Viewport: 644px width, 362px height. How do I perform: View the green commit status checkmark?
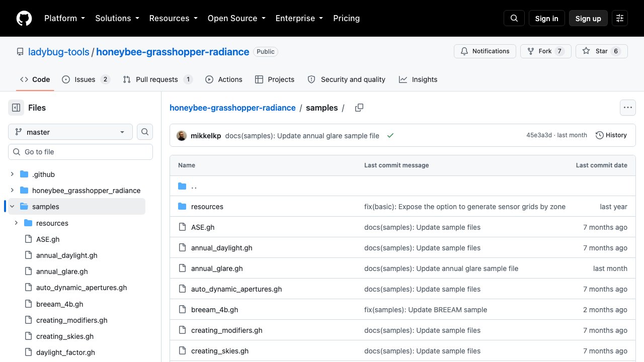[x=390, y=136]
